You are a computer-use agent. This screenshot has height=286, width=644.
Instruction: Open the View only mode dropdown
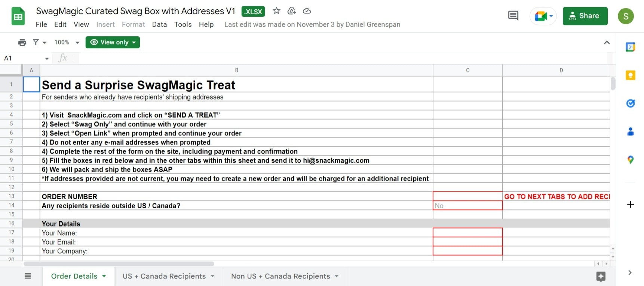click(113, 42)
